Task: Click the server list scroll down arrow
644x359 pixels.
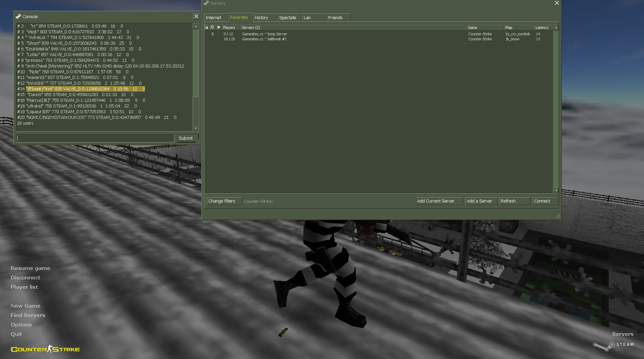Action: tap(556, 190)
